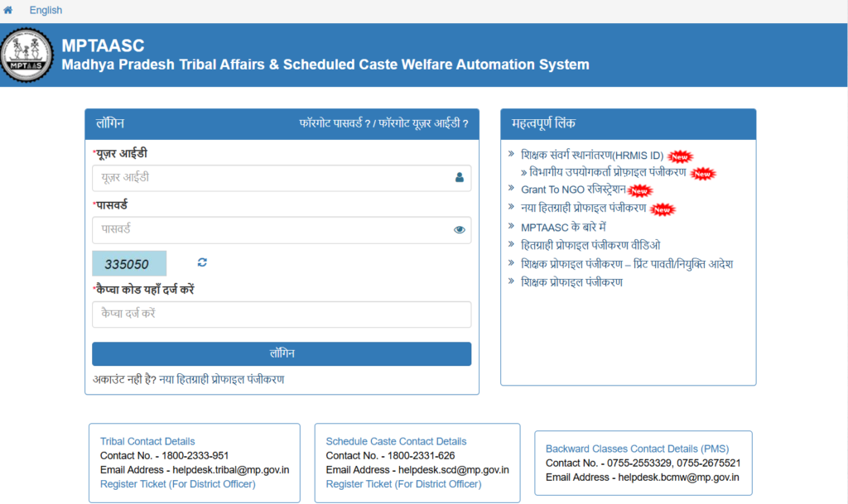Click New badge beside Grant To NGO
The height and width of the screenshot is (504, 848).
tap(640, 190)
